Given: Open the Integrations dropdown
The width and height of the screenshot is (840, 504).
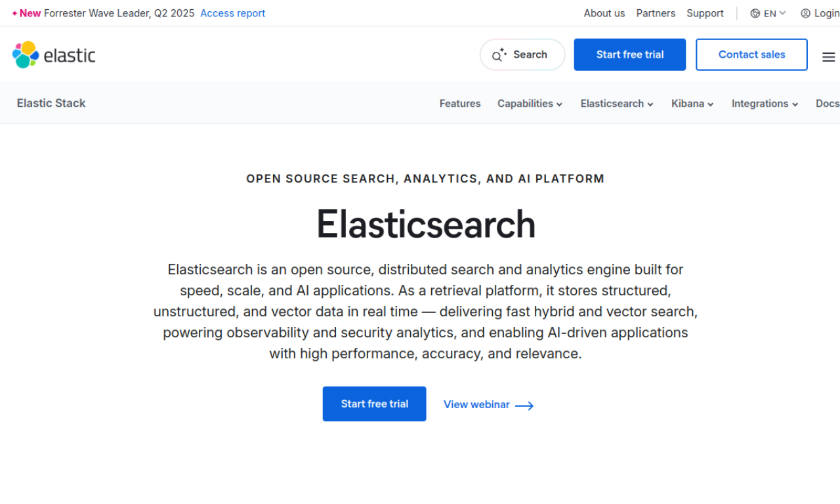Looking at the screenshot, I should pyautogui.click(x=764, y=103).
